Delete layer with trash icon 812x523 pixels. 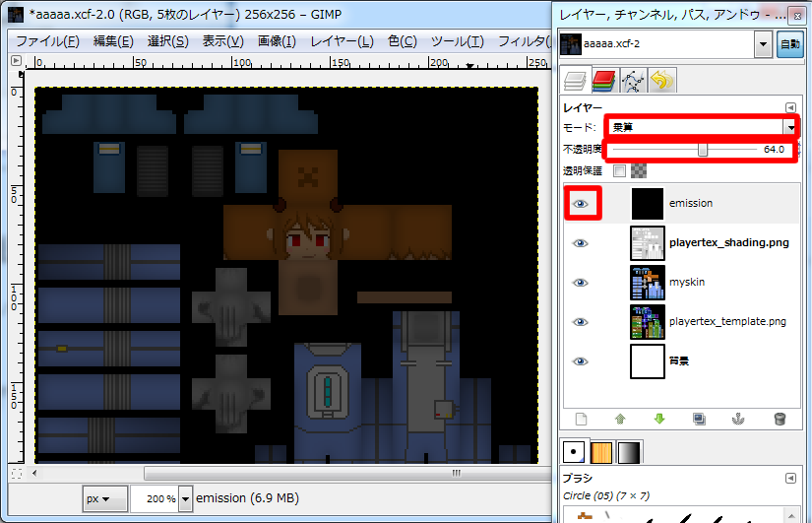click(x=780, y=419)
